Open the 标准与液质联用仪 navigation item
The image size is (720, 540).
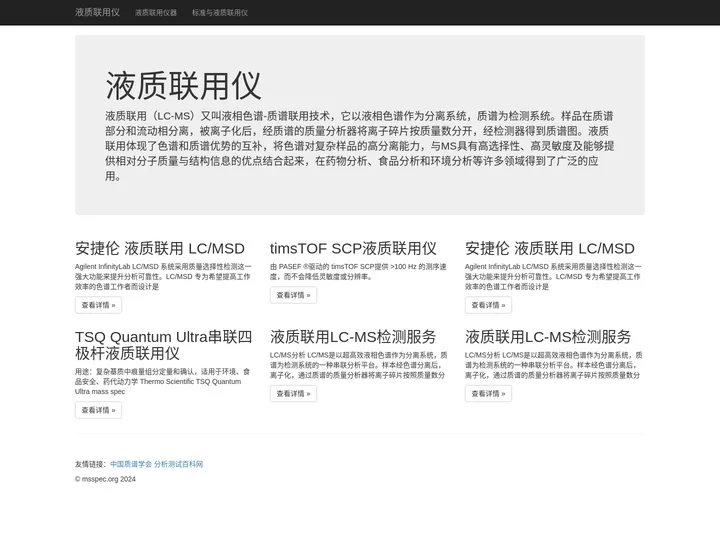220,13
